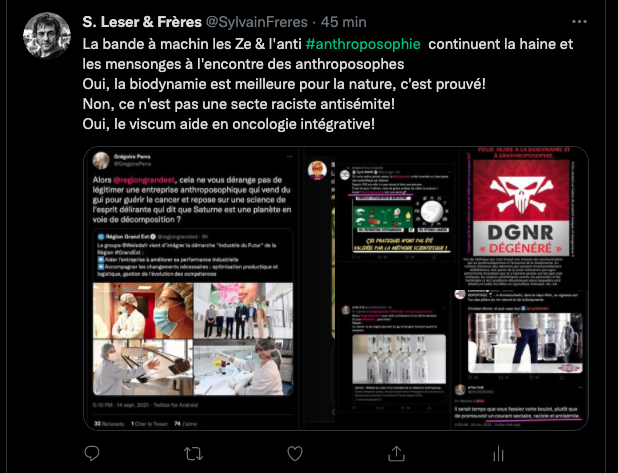Viewport: 618px width, 473px height.
Task: Open the three-dot more options menu
Action: coord(579,22)
